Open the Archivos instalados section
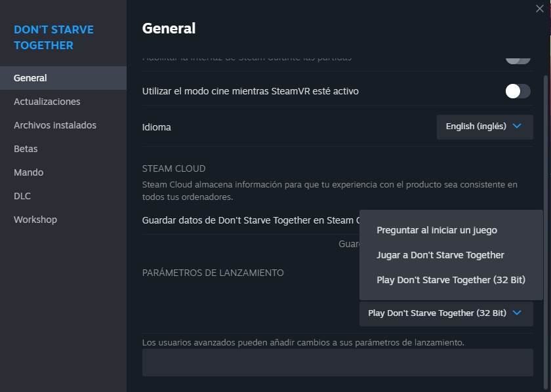 pyautogui.click(x=55, y=125)
